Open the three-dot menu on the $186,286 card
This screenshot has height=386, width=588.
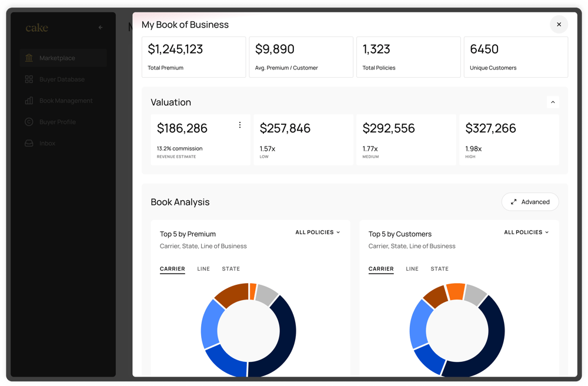240,125
